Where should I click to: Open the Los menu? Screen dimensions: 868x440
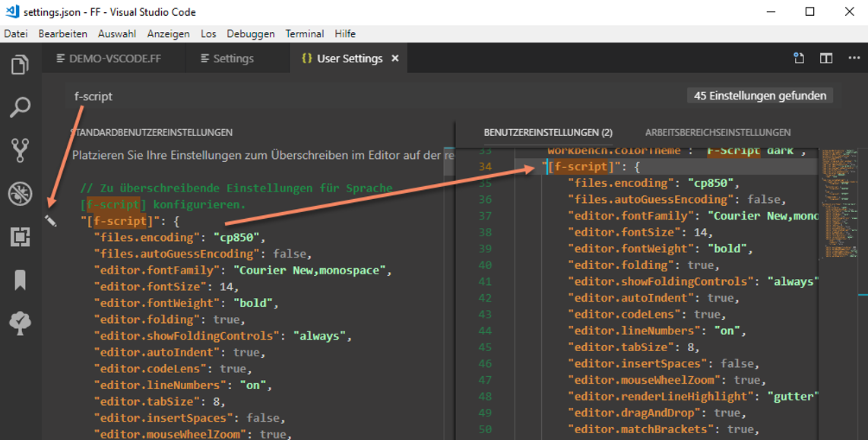[x=208, y=33]
